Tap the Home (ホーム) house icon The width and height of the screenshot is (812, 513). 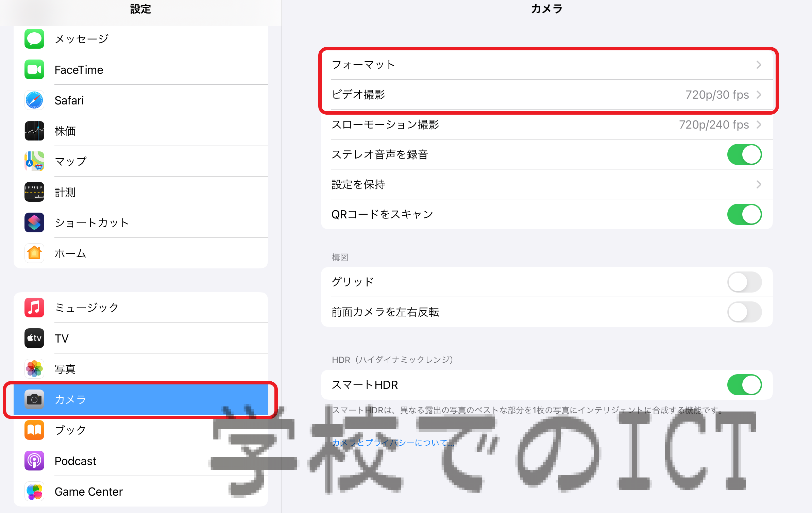click(x=34, y=253)
